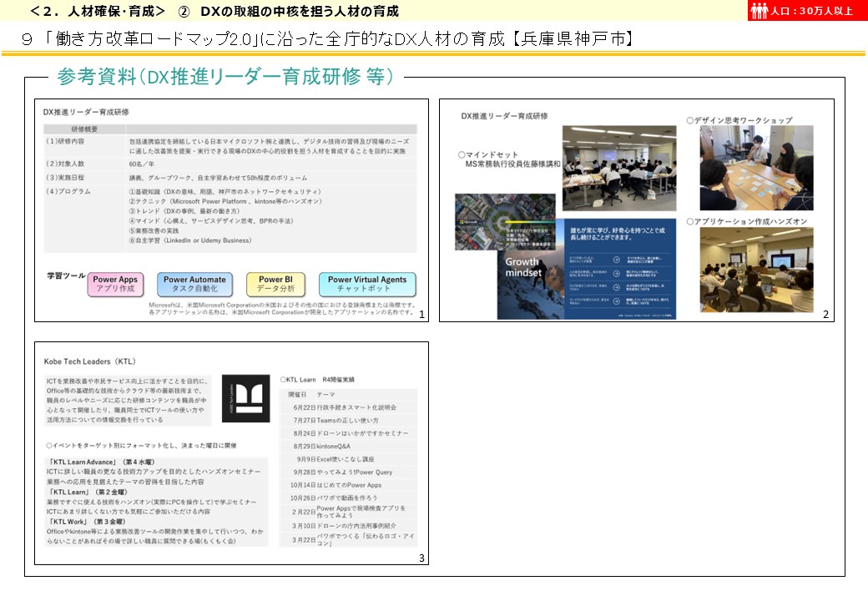
Task: Click the '参考資料（DX推進リーダー育成研修 等）' heading
Action: point(226,77)
